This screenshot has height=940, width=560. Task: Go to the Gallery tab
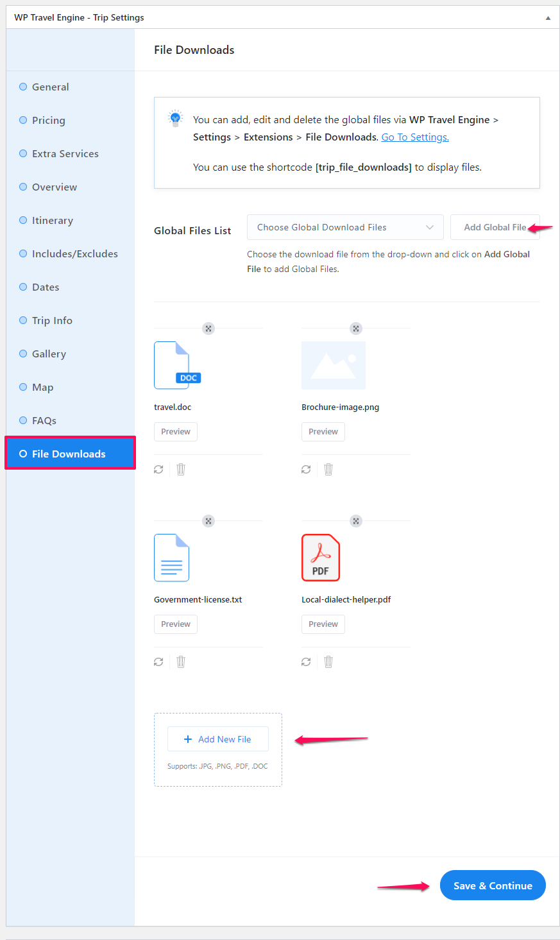click(x=71, y=354)
